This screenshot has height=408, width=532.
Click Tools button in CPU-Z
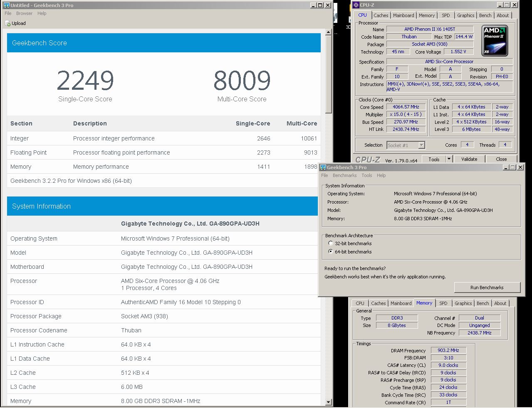434,159
